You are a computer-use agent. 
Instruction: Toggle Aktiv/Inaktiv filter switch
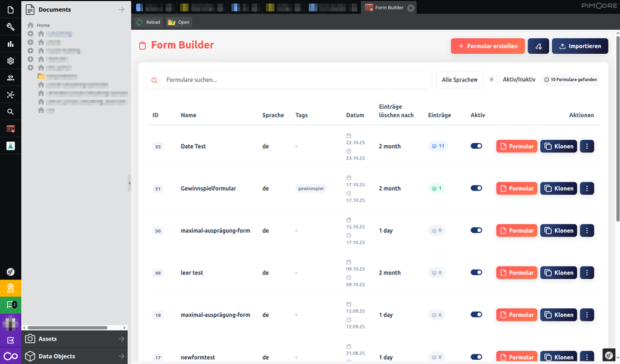[493, 79]
